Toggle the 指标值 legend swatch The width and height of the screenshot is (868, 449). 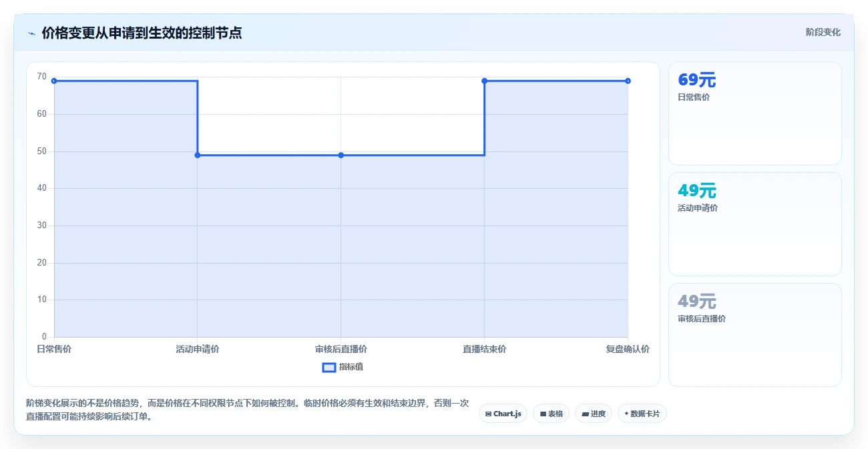pyautogui.click(x=329, y=367)
